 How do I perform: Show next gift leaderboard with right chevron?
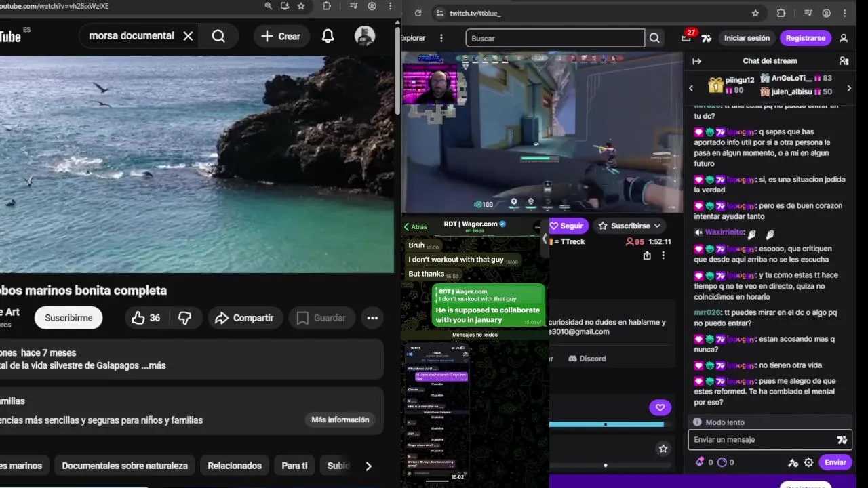(849, 88)
